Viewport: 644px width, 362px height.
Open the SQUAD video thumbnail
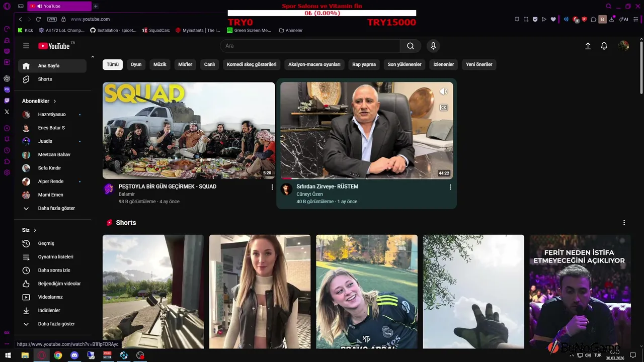point(189,131)
